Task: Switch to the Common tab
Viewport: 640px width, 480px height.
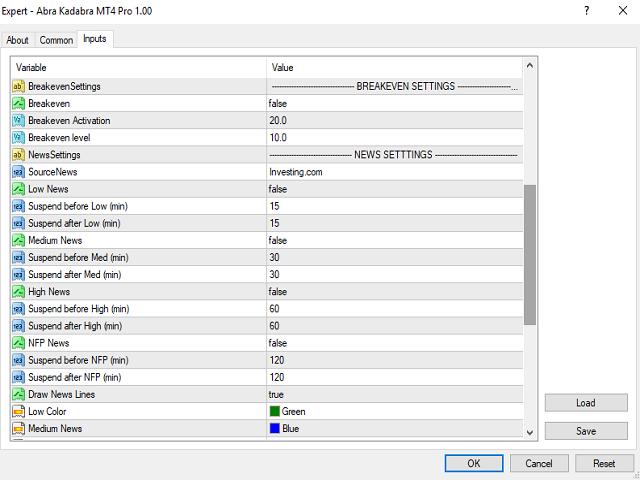Action: point(56,40)
